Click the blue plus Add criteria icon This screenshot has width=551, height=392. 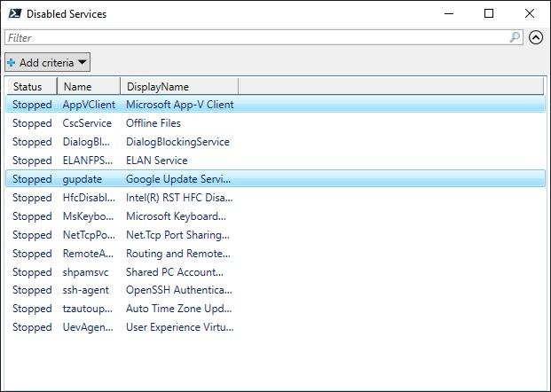(x=12, y=63)
